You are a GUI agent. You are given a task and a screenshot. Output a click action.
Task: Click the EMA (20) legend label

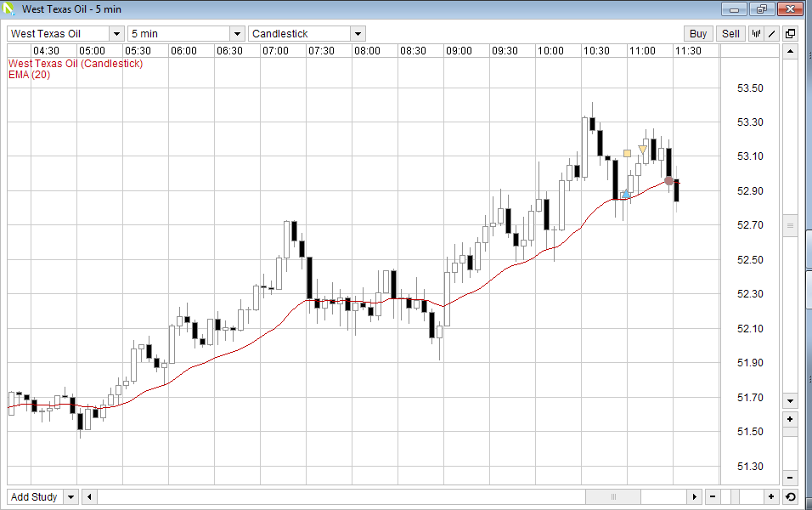pyautogui.click(x=29, y=75)
